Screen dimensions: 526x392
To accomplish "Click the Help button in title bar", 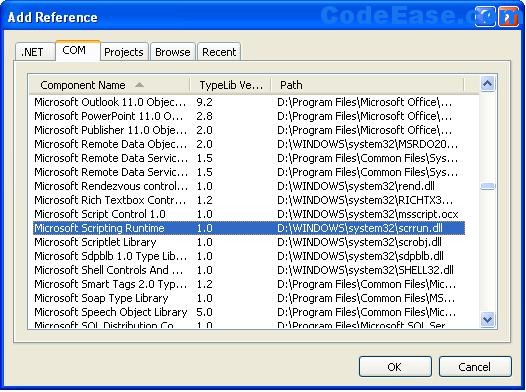I will [x=484, y=16].
